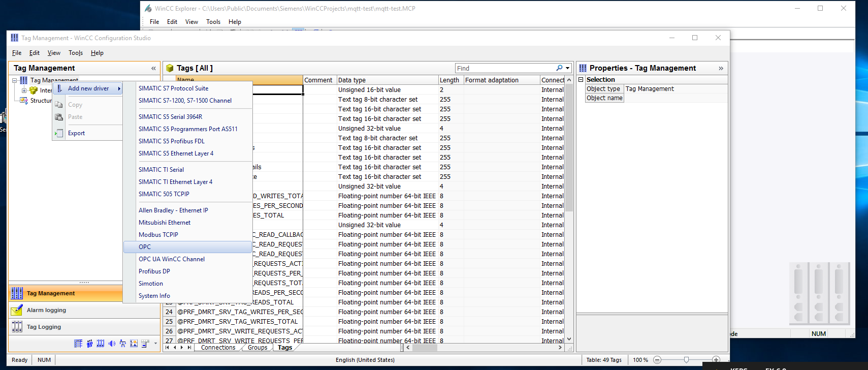Image resolution: width=868 pixels, height=370 pixels.
Task: Choose OPC UA WinCC Channel driver
Action: (x=188, y=259)
